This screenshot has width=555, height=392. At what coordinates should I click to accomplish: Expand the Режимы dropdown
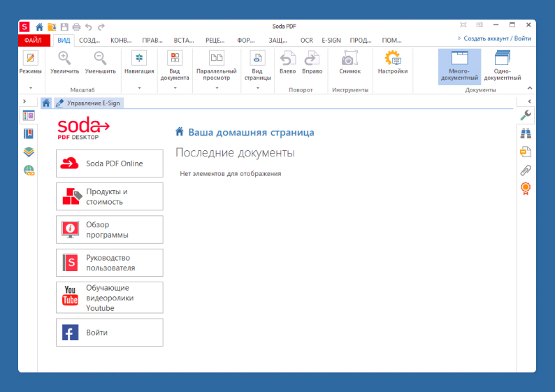(x=30, y=88)
